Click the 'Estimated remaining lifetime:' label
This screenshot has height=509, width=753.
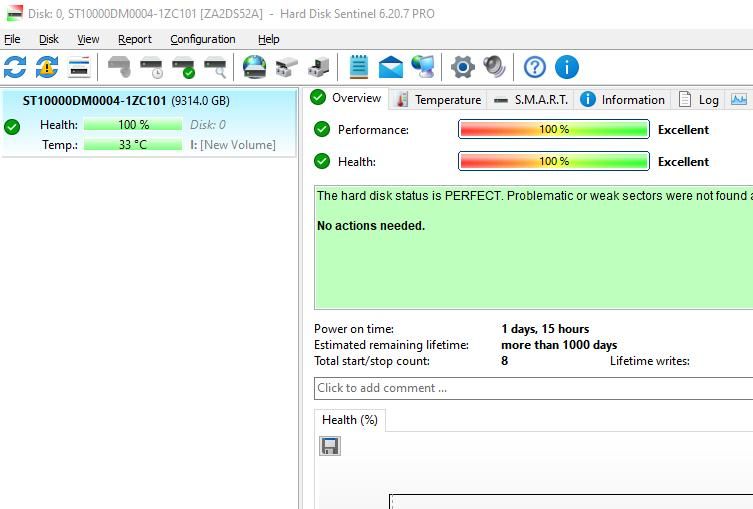click(391, 345)
